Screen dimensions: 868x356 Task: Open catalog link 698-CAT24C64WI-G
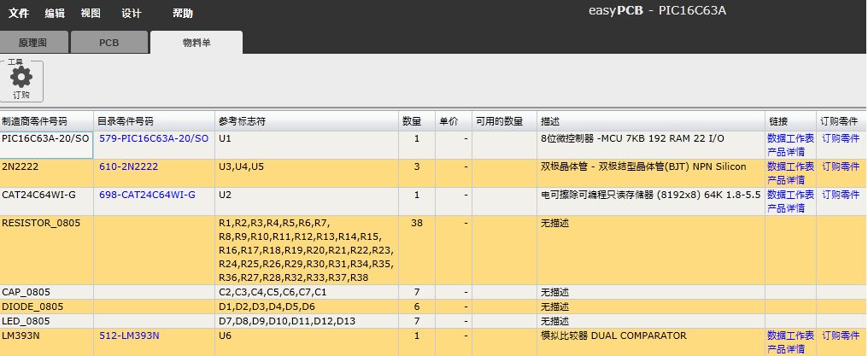click(147, 195)
